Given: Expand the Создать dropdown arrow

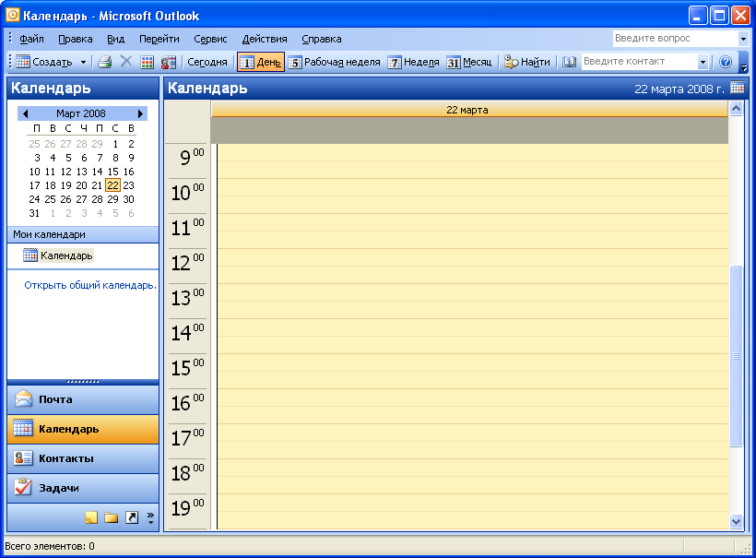Looking at the screenshot, I should [x=83, y=62].
